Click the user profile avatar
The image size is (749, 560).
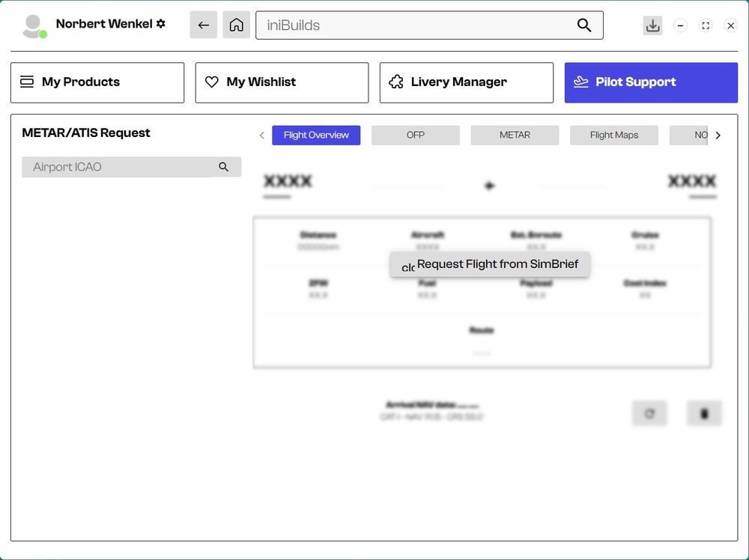coord(33,26)
